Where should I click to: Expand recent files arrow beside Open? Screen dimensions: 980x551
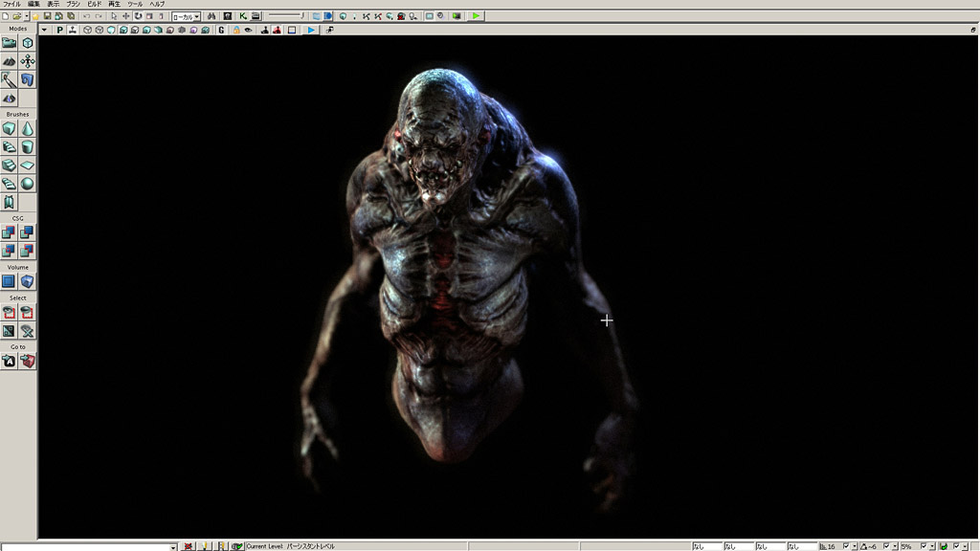pos(26,16)
